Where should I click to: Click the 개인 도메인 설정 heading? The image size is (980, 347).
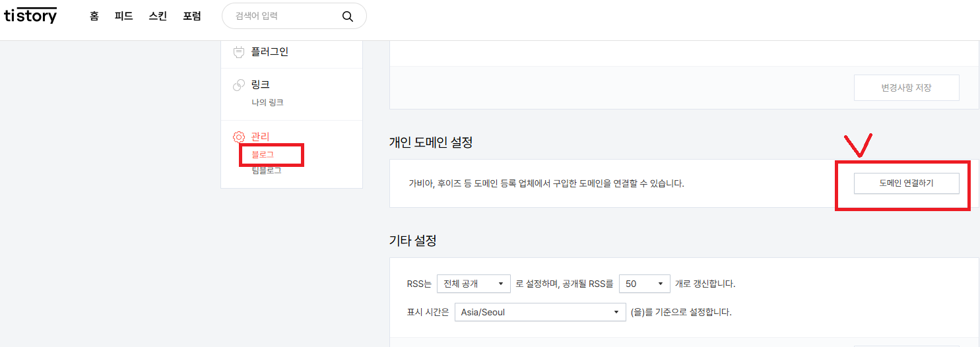tap(431, 142)
